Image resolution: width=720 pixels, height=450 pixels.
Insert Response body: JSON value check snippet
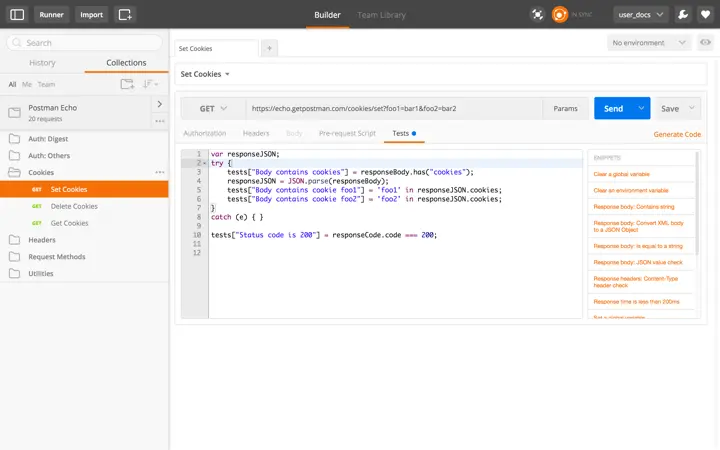(x=638, y=262)
